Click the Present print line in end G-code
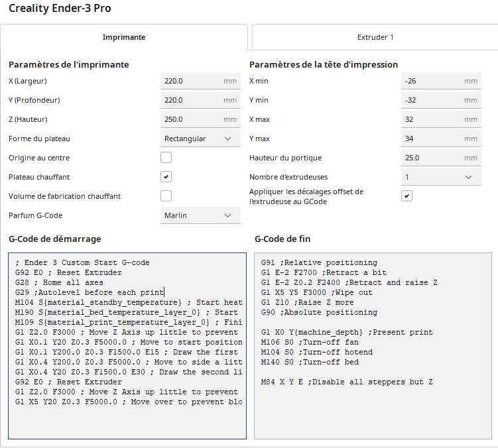 pyautogui.click(x=347, y=333)
